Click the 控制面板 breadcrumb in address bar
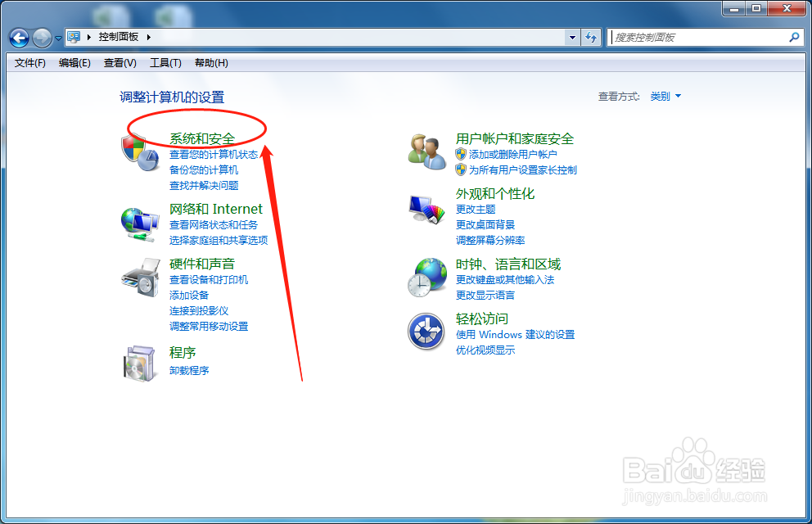The image size is (812, 524). pyautogui.click(x=119, y=37)
